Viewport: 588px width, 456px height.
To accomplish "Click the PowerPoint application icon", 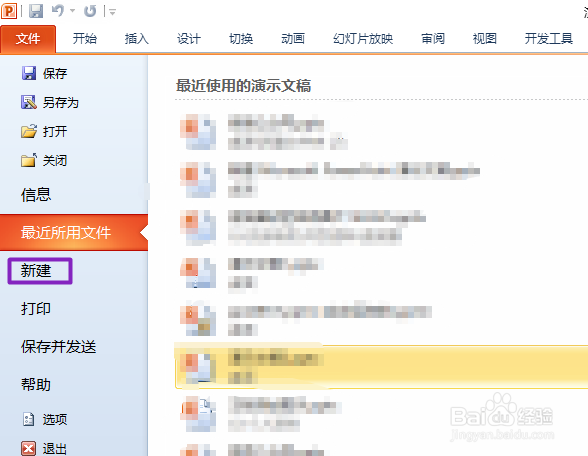I will click(9, 11).
